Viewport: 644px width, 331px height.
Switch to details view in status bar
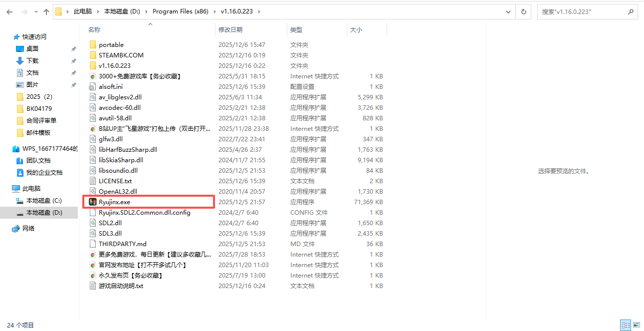tap(626, 326)
